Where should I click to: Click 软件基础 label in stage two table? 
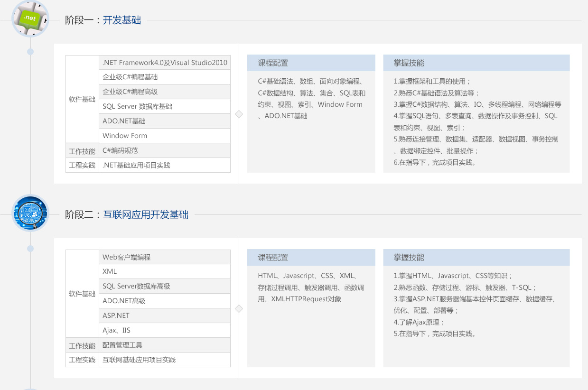coord(82,294)
